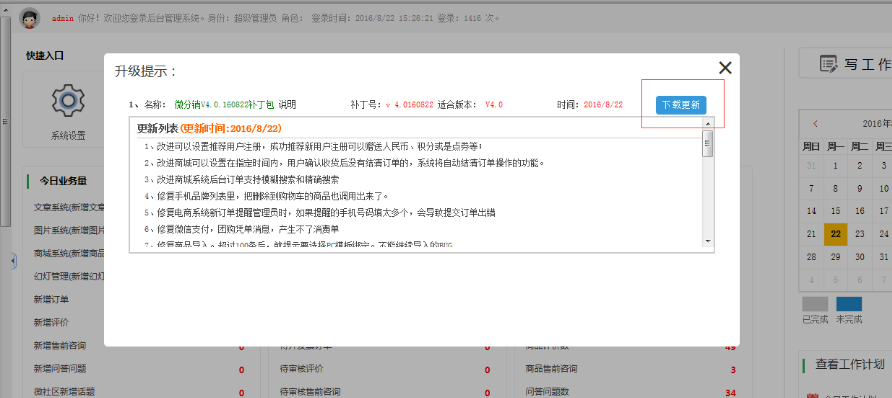
Task: Click the admin username link
Action: 63,18
